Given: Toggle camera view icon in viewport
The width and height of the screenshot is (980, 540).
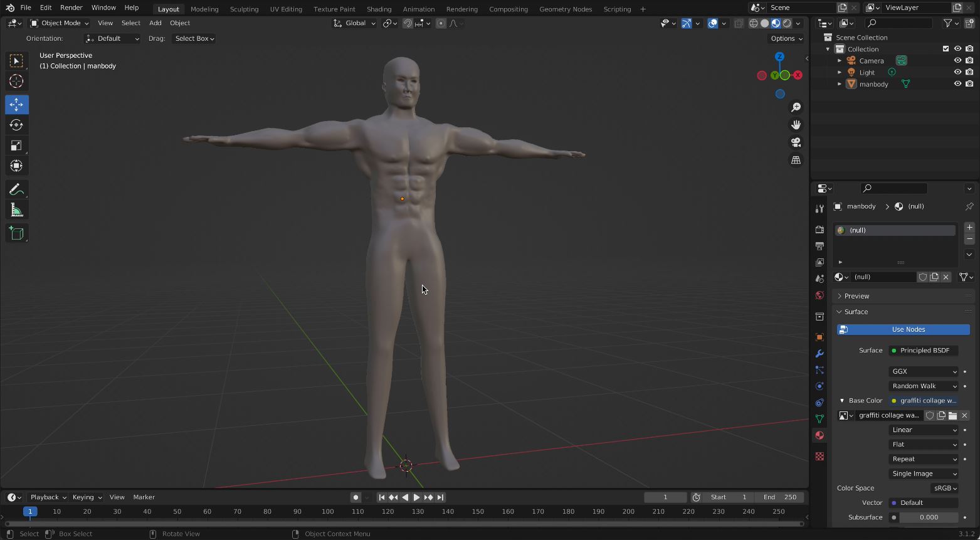Looking at the screenshot, I should [x=796, y=142].
